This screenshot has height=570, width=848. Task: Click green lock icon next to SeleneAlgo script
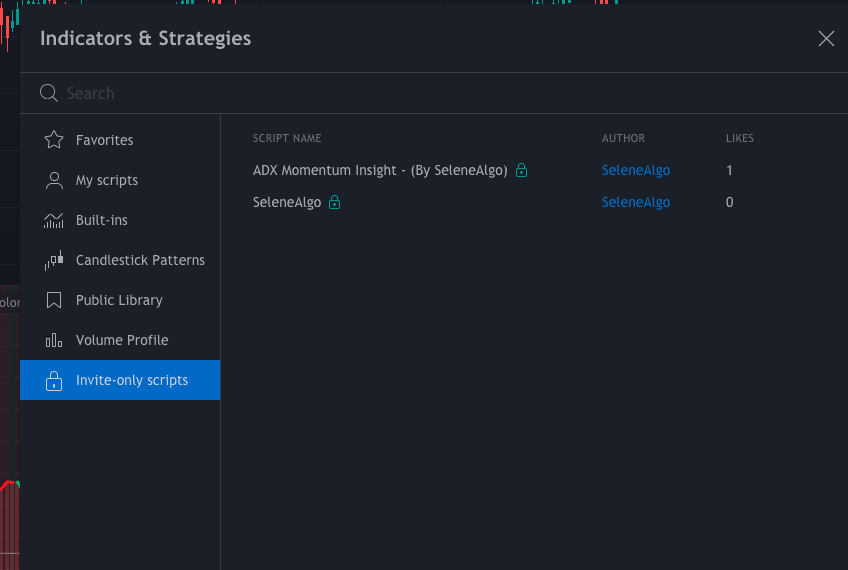(335, 202)
